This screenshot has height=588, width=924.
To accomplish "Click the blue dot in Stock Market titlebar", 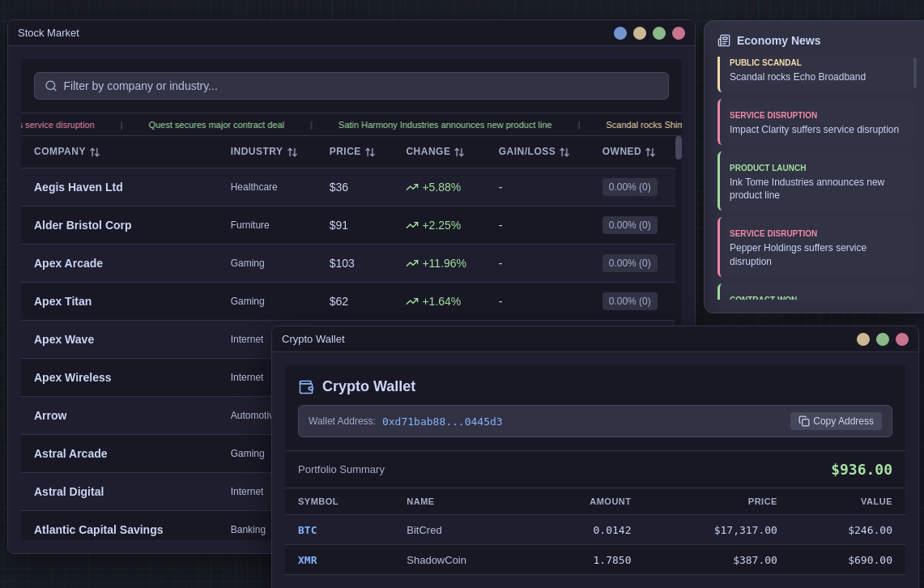I will 620,33.
